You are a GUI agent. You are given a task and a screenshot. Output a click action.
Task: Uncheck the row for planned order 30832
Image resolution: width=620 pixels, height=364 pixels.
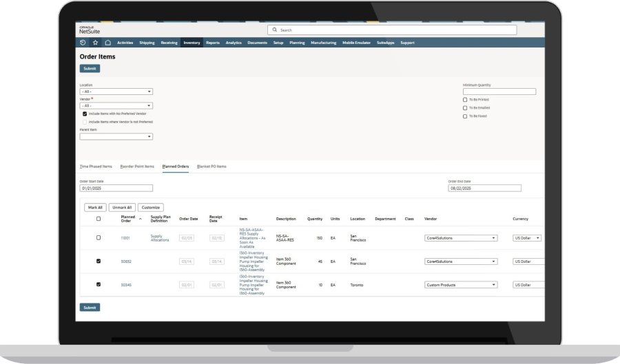point(99,261)
